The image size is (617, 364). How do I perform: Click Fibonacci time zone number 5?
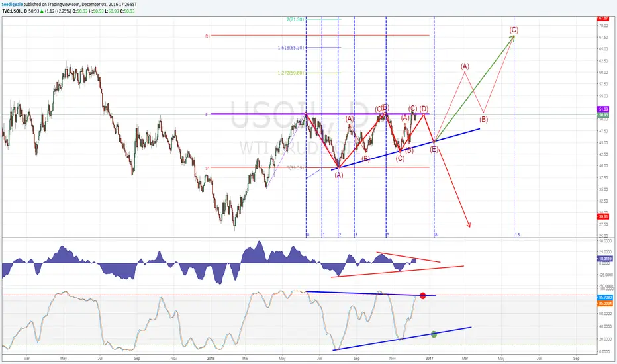[387, 235]
